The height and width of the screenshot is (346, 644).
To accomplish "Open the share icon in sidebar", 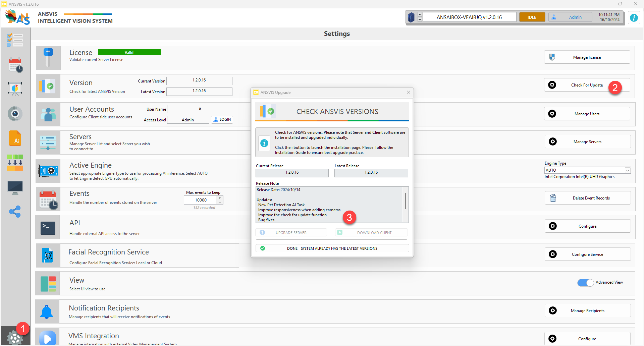I will (x=15, y=212).
